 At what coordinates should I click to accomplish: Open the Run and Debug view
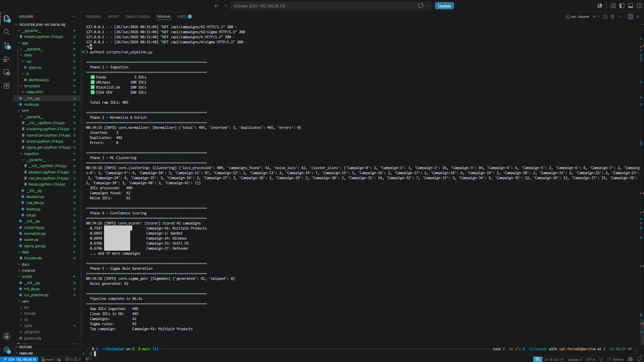click(7, 59)
